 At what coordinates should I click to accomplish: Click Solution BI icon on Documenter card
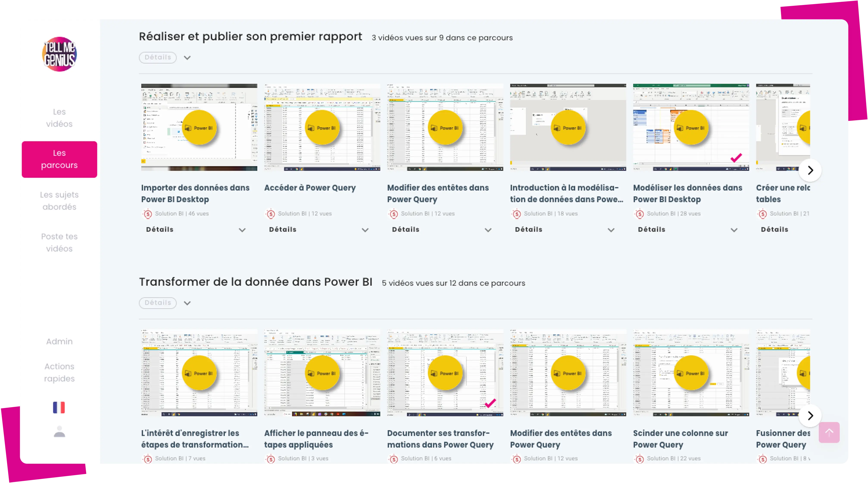click(x=393, y=459)
